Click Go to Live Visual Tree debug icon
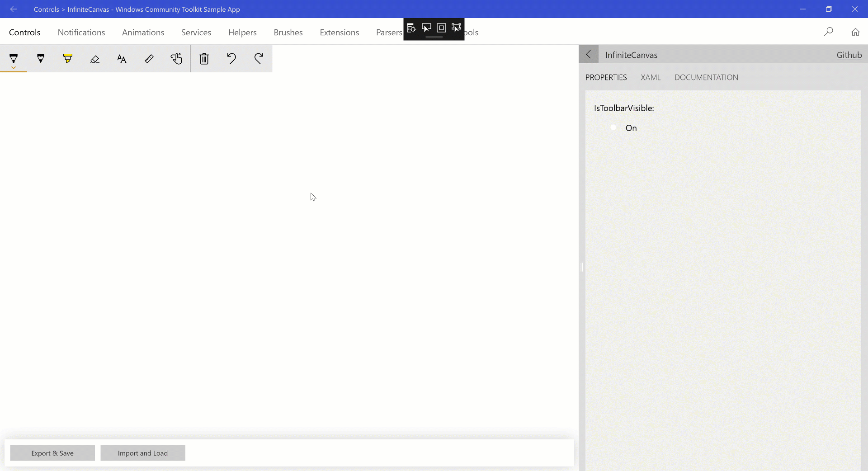Viewport: 868px width, 471px height. click(x=411, y=28)
